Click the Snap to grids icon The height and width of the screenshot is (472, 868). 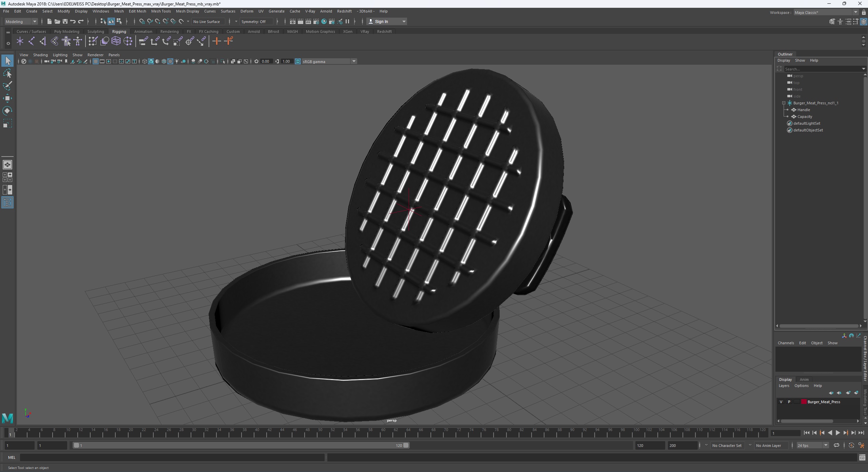[x=142, y=21]
